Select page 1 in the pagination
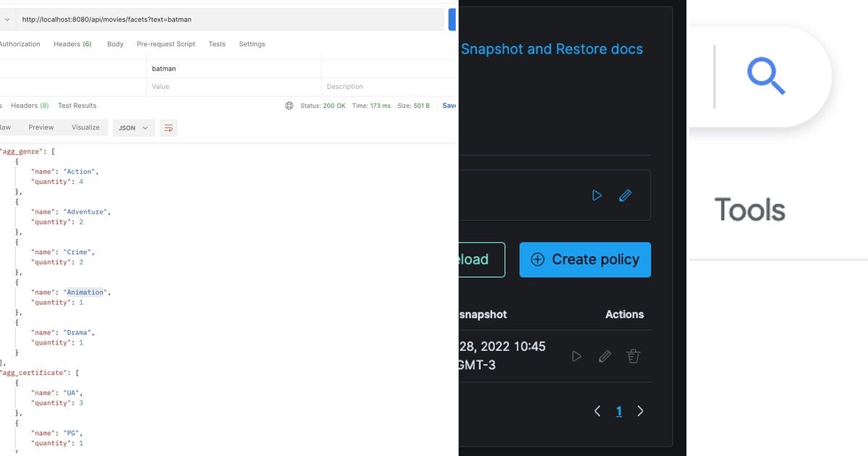 point(619,410)
